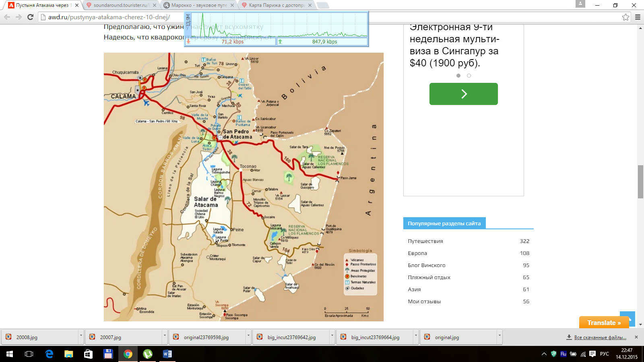
Task: Open downloaded file original.jpg
Action: tap(459, 337)
